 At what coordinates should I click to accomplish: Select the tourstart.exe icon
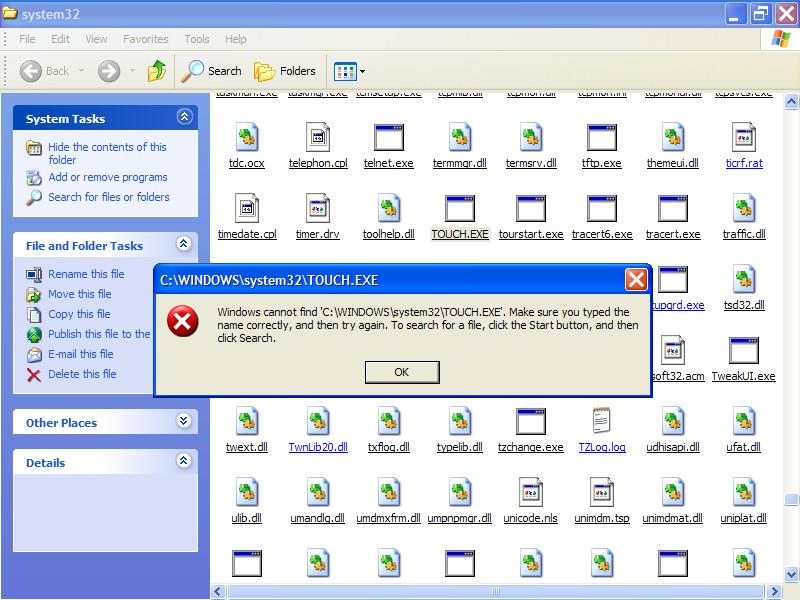(531, 208)
